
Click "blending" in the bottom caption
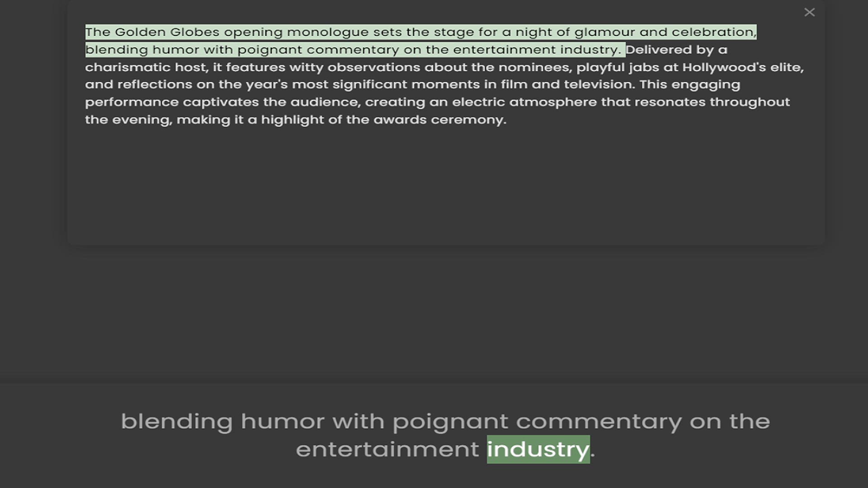click(177, 422)
